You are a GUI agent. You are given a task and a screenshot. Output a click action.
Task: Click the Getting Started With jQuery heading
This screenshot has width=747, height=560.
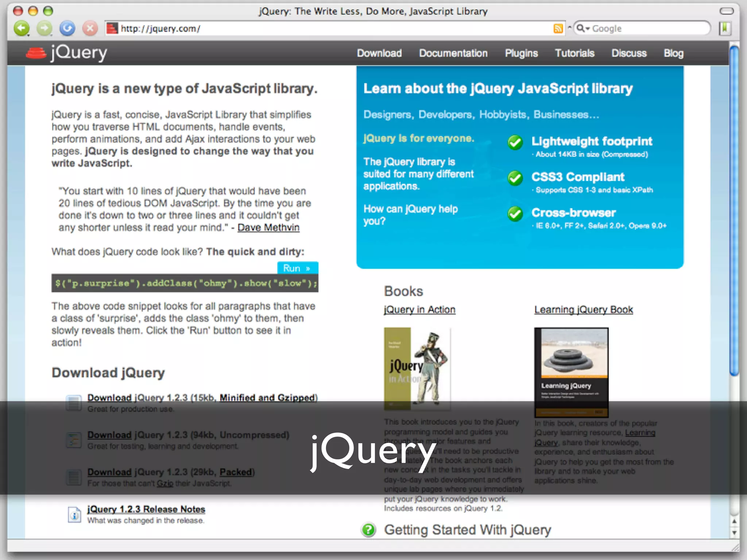pyautogui.click(x=468, y=530)
